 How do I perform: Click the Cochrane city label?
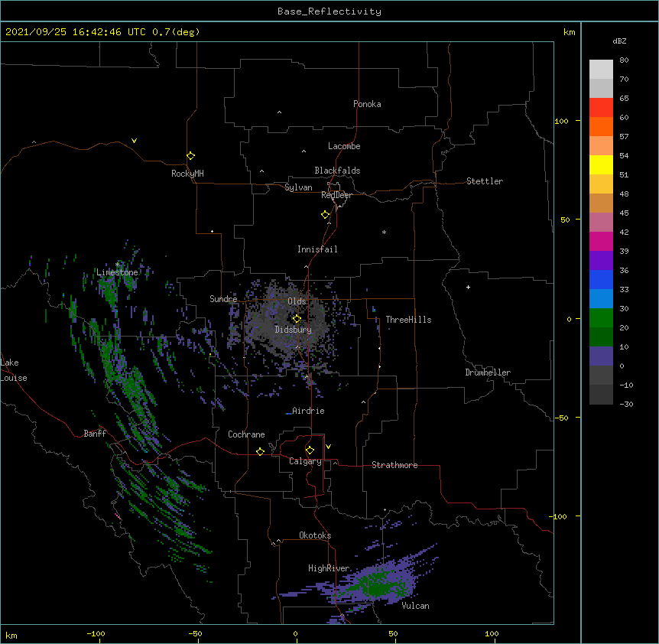pos(246,434)
